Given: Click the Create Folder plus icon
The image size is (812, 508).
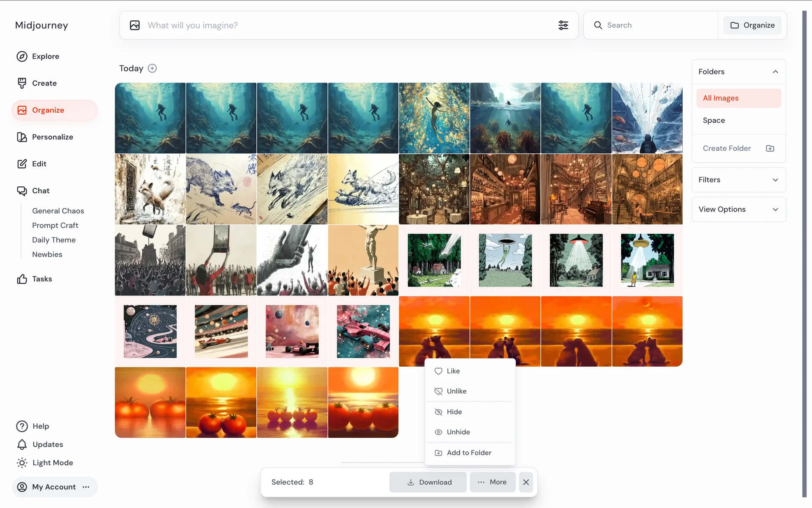Looking at the screenshot, I should pos(770,149).
